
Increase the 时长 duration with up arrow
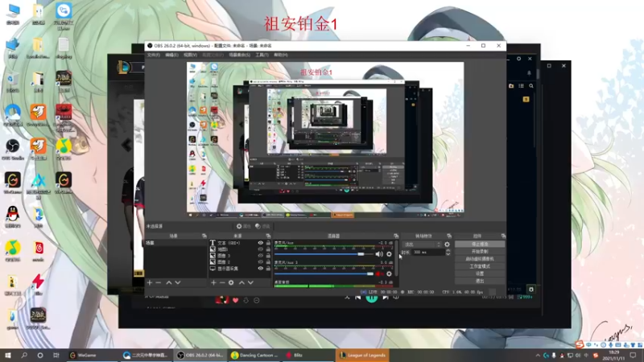[x=448, y=251]
